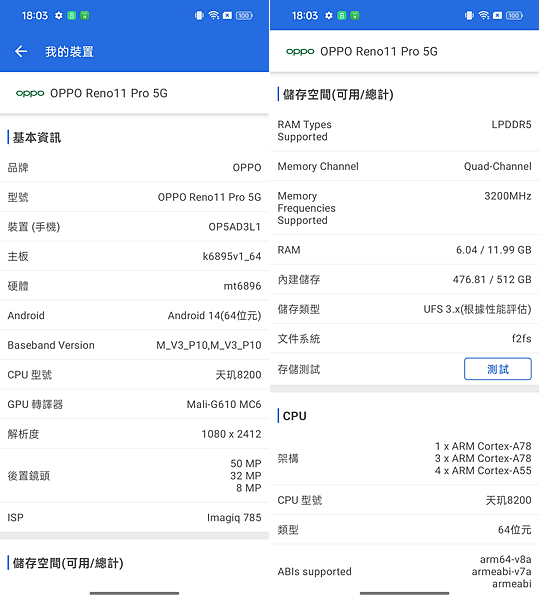The image size is (539, 600).
Task: Tap the 18:03 clock on the left screen
Action: pyautogui.click(x=35, y=16)
